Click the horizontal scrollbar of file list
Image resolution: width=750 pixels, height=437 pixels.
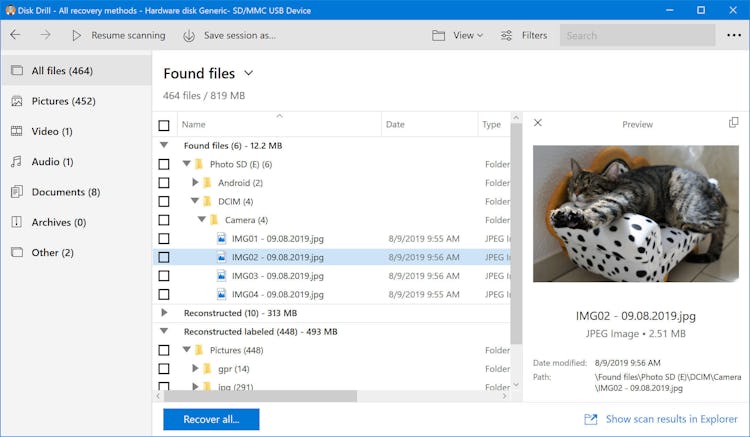click(x=260, y=396)
